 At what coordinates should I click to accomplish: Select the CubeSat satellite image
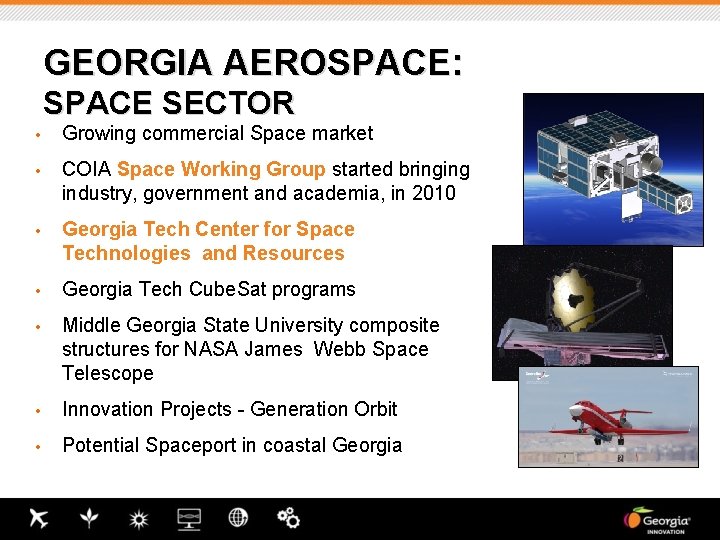(613, 169)
